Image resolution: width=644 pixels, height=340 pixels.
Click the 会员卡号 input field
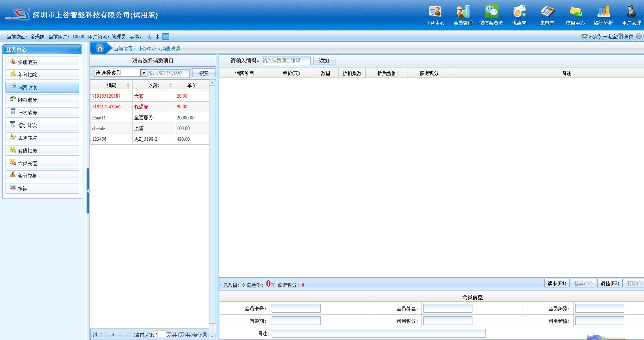tap(296, 308)
